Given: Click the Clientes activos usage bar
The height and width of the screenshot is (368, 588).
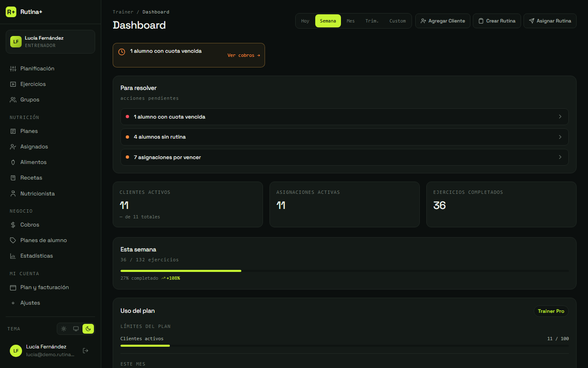Looking at the screenshot, I should click(x=345, y=346).
